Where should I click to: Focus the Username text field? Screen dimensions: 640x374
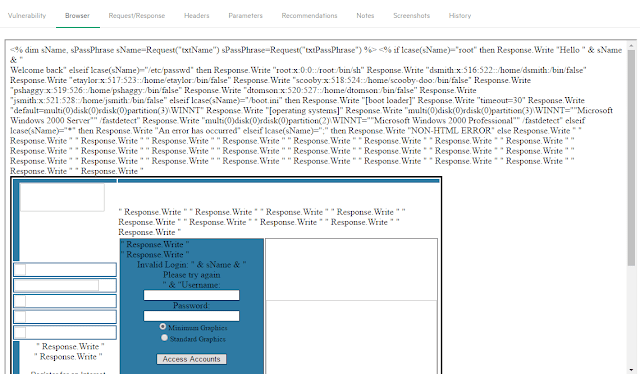point(191,295)
